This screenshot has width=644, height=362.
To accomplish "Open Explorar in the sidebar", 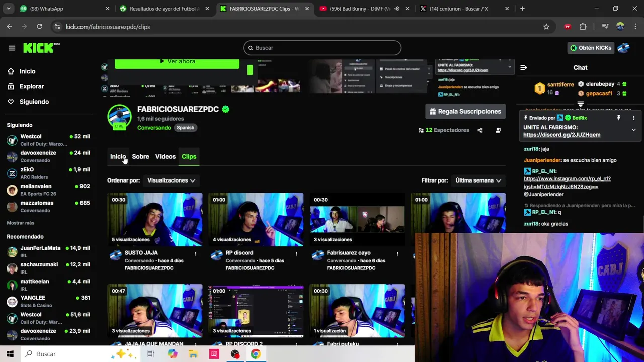I will [x=26, y=86].
